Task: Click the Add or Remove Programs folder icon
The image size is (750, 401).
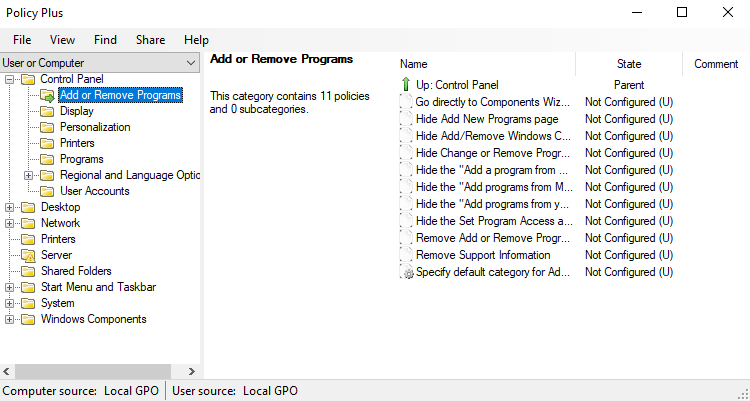Action: coord(47,95)
